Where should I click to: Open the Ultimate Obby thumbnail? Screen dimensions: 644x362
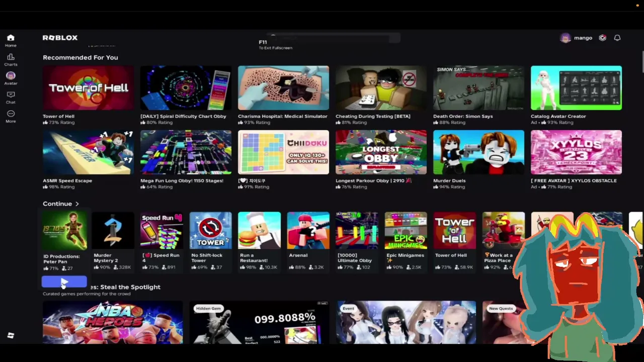click(357, 231)
